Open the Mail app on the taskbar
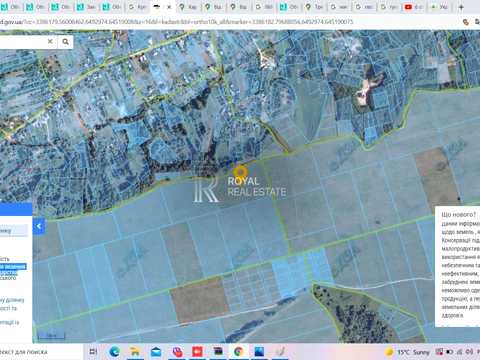This screenshot has height=360, width=480. (x=156, y=352)
